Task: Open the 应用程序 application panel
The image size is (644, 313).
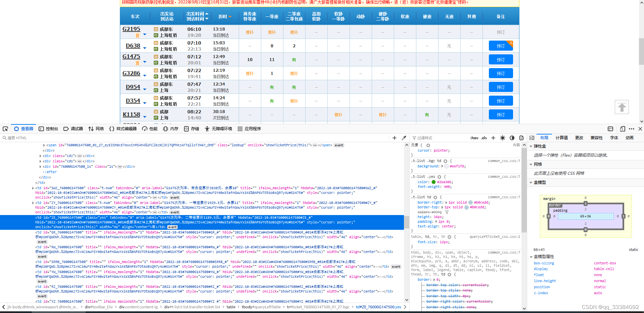Action: (x=249, y=129)
